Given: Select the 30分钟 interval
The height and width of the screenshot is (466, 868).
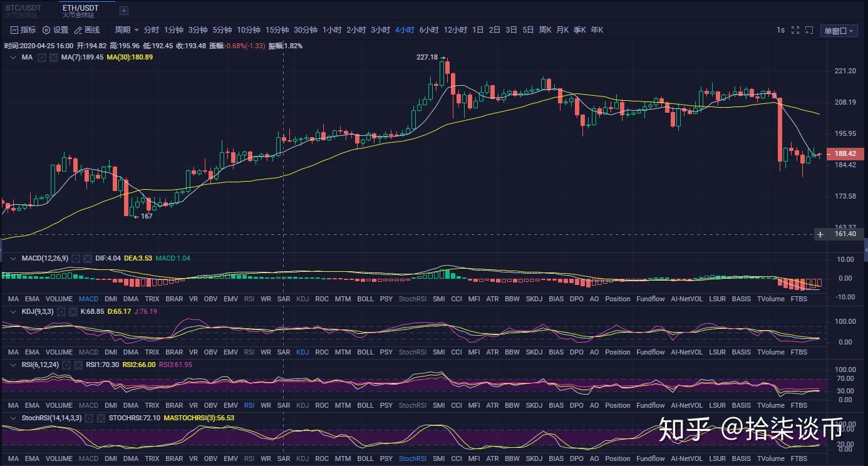Looking at the screenshot, I should point(306,30).
